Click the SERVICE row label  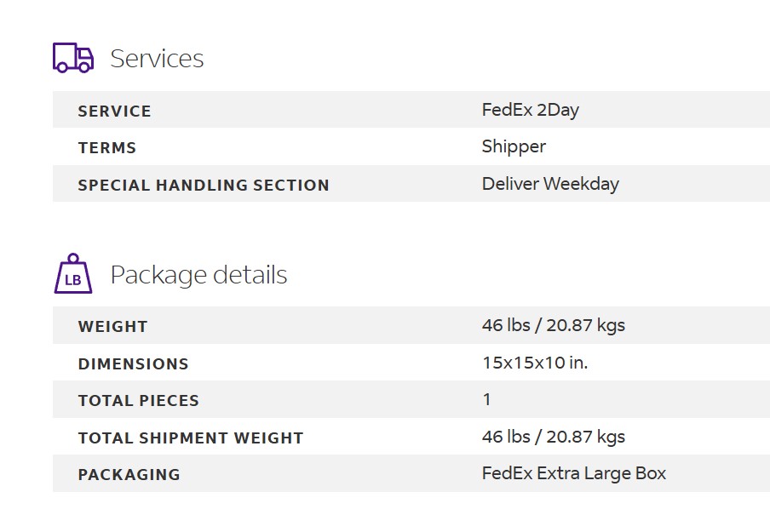tap(114, 111)
